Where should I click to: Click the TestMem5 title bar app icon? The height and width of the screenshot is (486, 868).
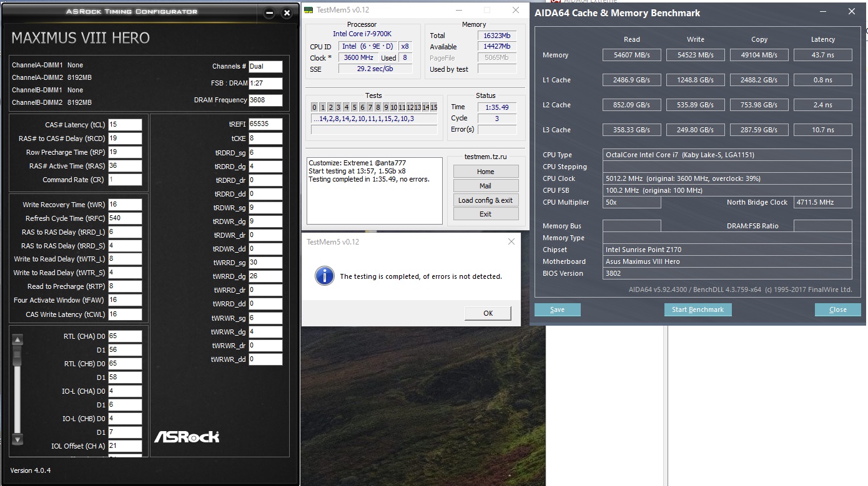coord(308,10)
